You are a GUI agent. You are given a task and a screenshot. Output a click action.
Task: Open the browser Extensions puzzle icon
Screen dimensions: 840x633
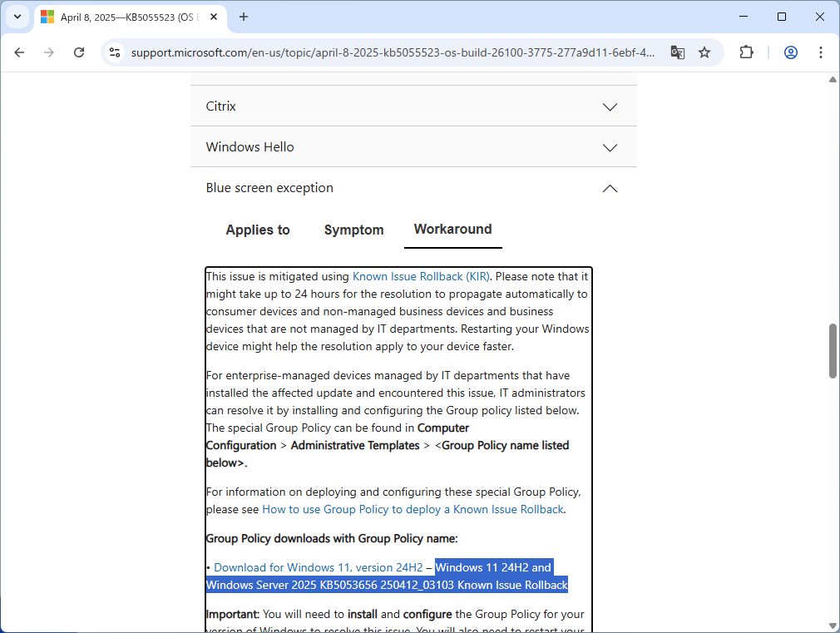(x=746, y=52)
